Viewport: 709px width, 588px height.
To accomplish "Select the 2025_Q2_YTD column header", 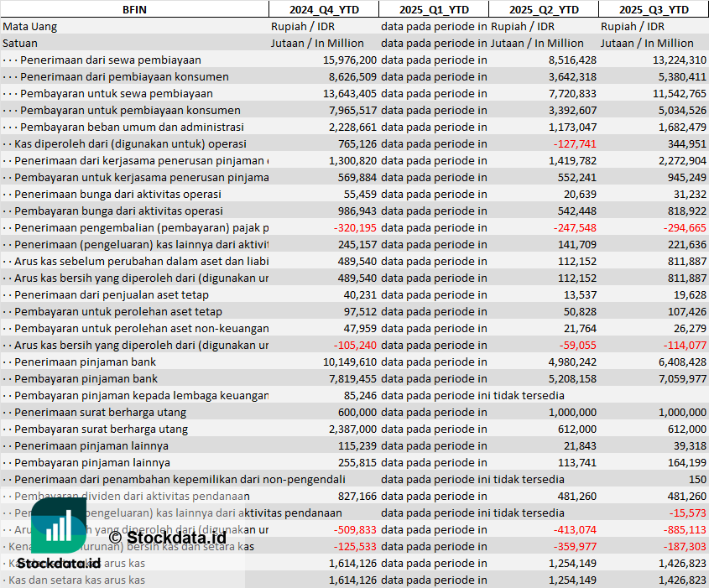I will pyautogui.click(x=544, y=9).
